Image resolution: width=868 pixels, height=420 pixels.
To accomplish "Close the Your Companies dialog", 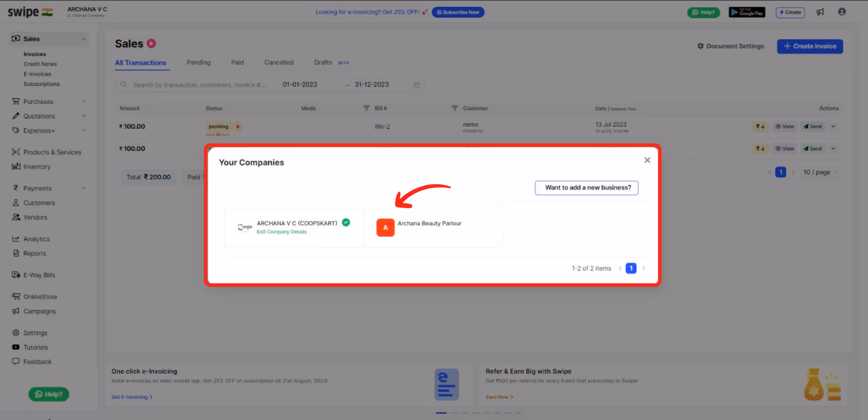I will pos(647,160).
